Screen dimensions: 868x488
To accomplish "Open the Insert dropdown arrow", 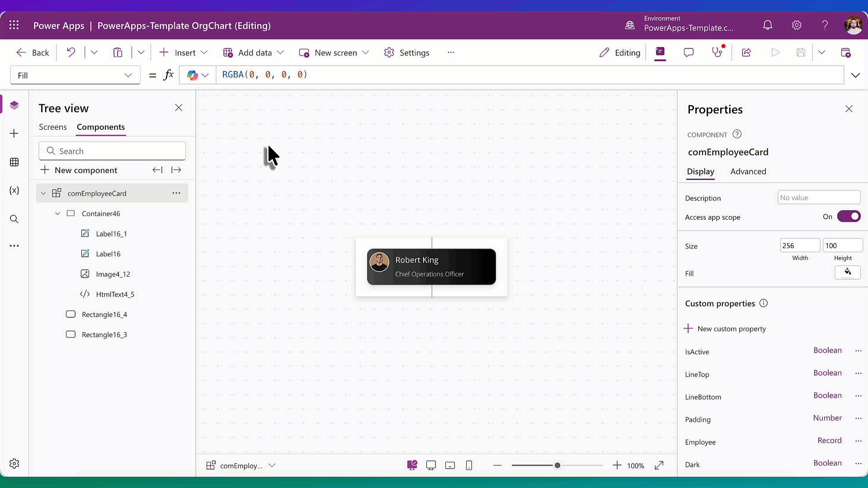I will click(x=204, y=52).
